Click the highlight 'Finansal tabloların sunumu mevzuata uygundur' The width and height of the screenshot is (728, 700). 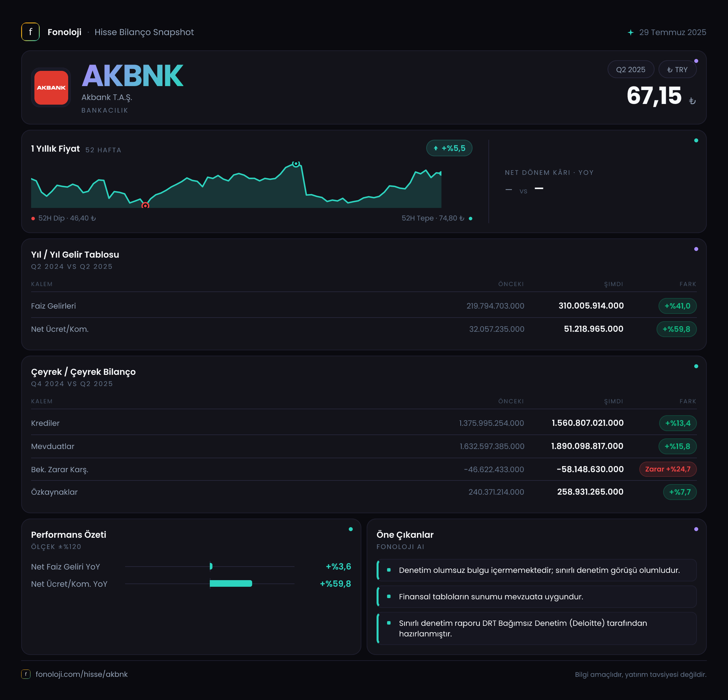pyautogui.click(x=537, y=597)
